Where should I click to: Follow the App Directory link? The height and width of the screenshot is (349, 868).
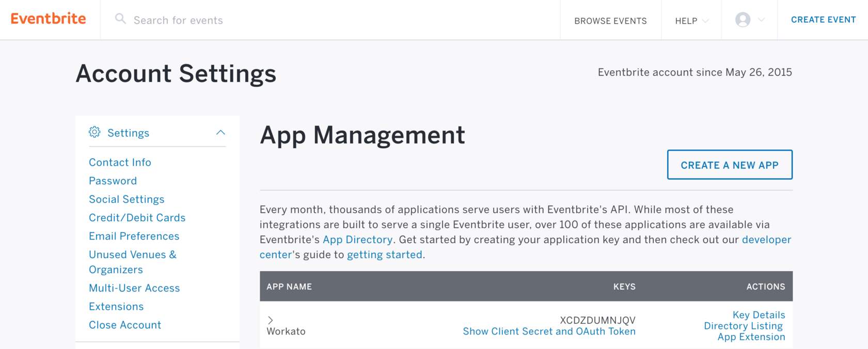click(x=357, y=240)
